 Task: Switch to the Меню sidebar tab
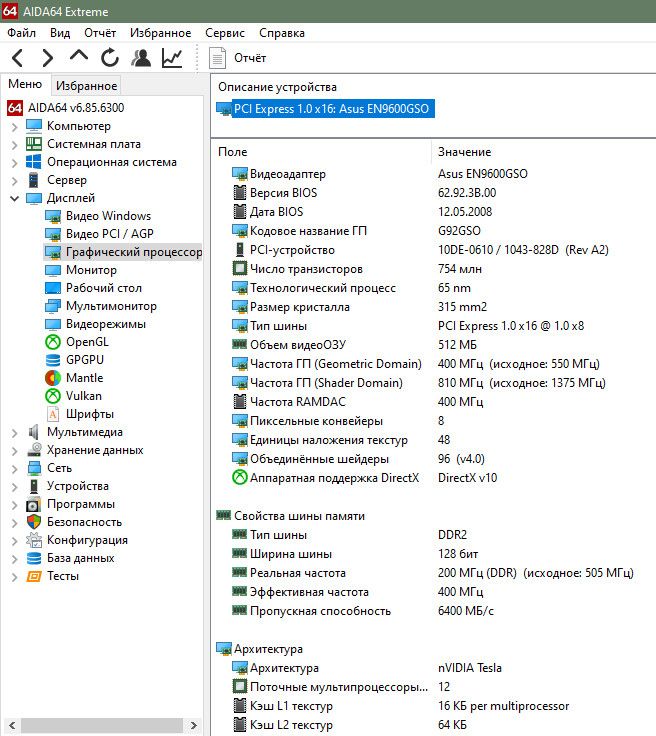(x=25, y=84)
